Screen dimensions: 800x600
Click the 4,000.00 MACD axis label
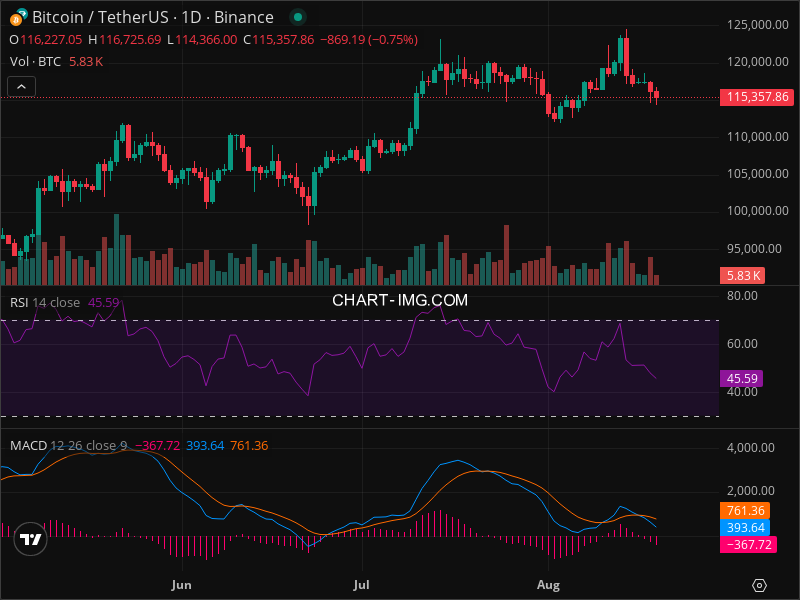(751, 448)
